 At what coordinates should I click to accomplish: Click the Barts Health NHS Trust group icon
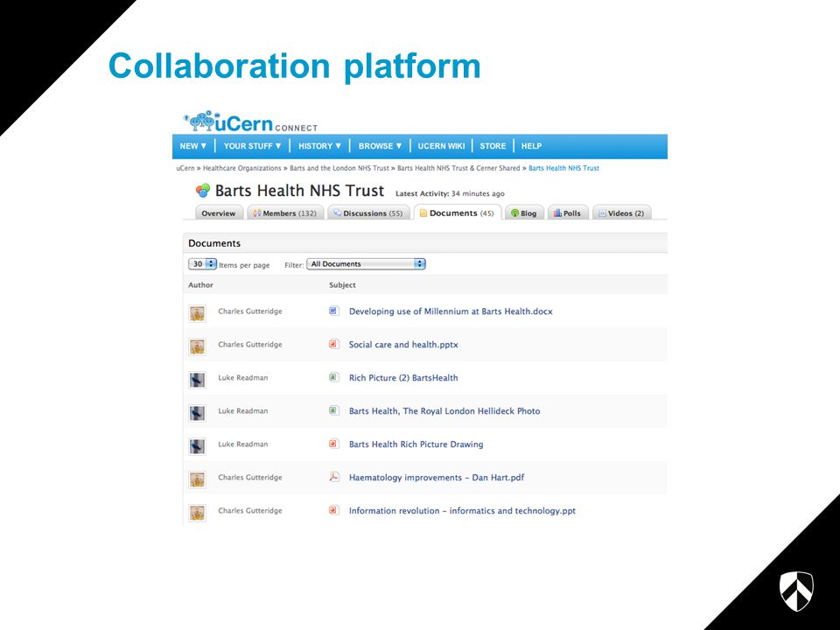click(203, 190)
